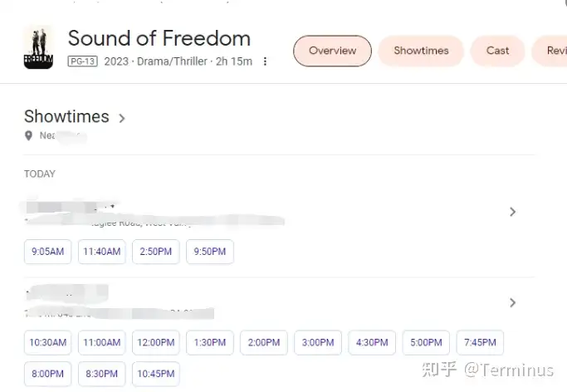Choose the 9:05AM showtime
Image resolution: width=567 pixels, height=392 pixels.
pos(47,252)
